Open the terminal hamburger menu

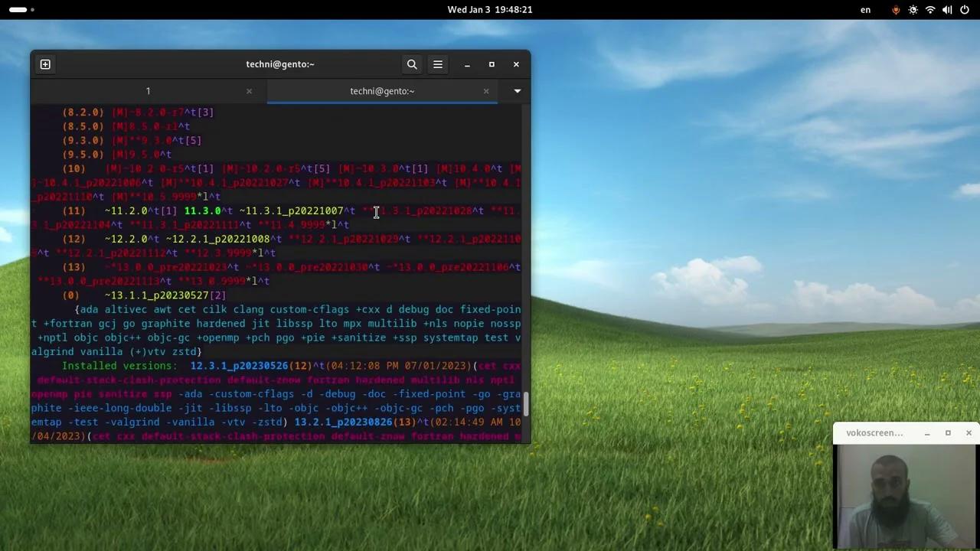[x=437, y=64]
